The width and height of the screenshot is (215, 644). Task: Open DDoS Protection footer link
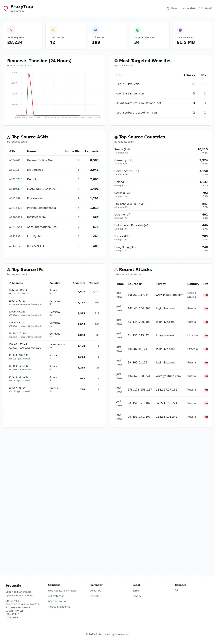point(58,601)
